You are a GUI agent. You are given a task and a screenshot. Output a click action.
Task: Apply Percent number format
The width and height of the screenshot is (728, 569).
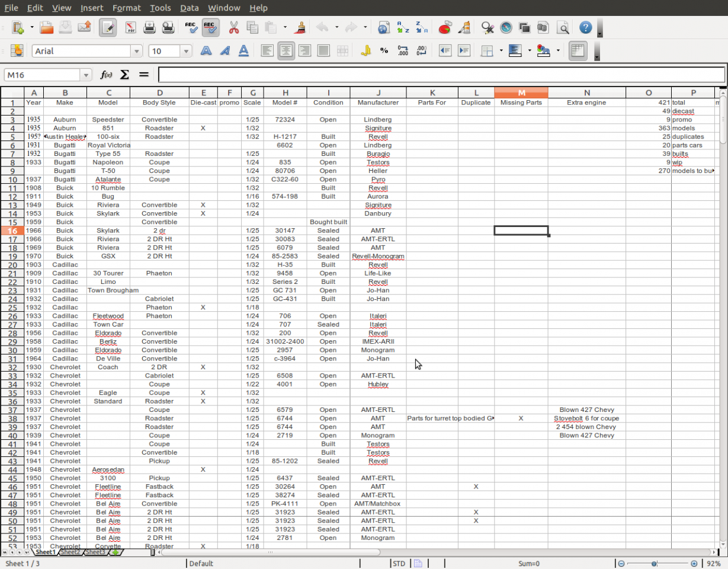[x=384, y=51]
